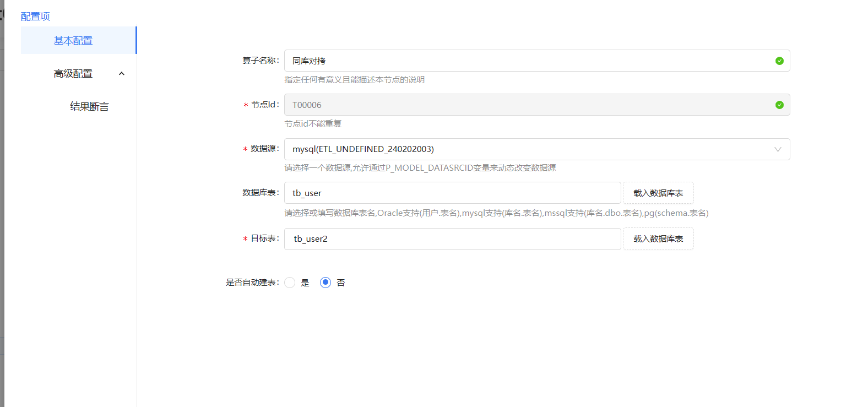The width and height of the screenshot is (868, 407).
Task: Click 载入数据库表 next to the 目标表 field
Action: click(658, 239)
